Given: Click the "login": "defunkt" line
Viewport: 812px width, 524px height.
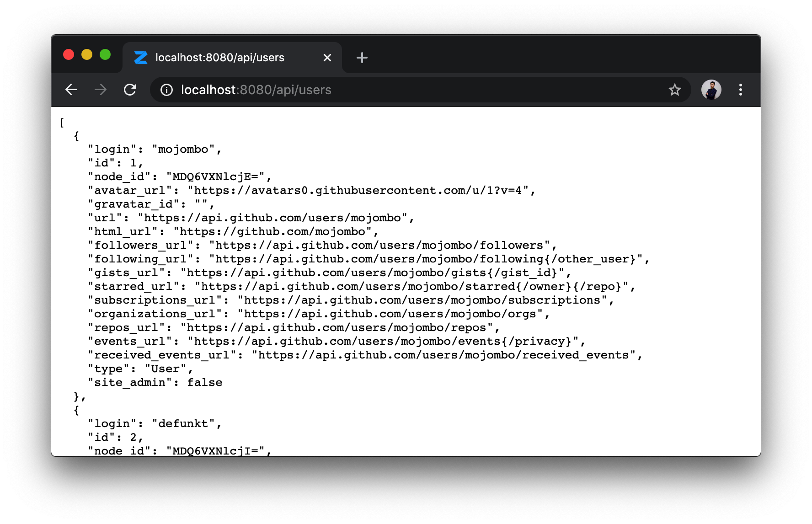Looking at the screenshot, I should click(155, 424).
